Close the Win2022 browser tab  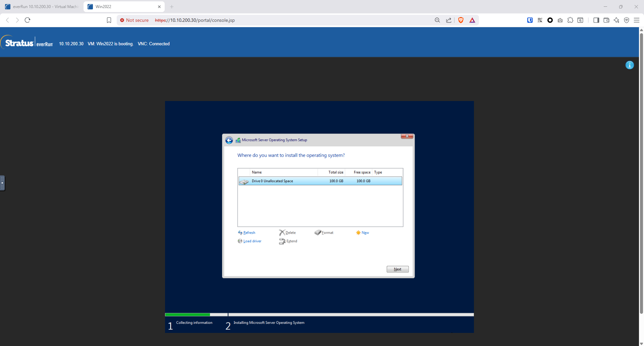point(159,7)
